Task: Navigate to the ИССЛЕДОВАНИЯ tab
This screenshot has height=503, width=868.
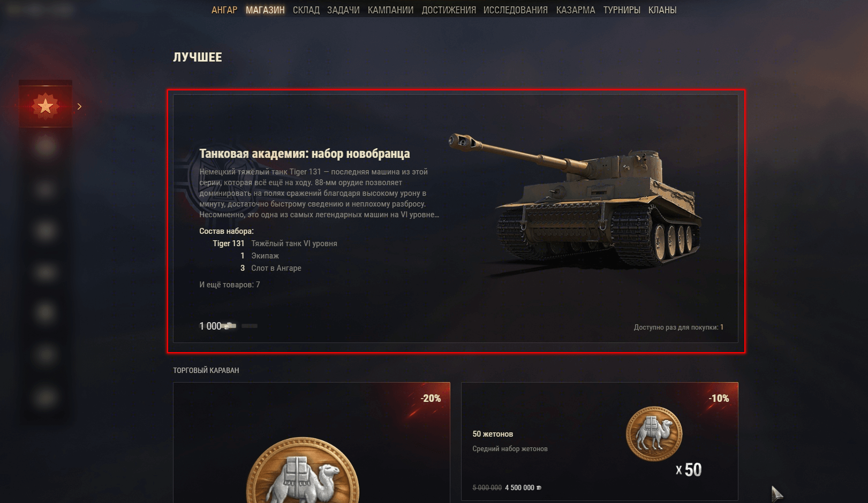Action: coord(516,10)
